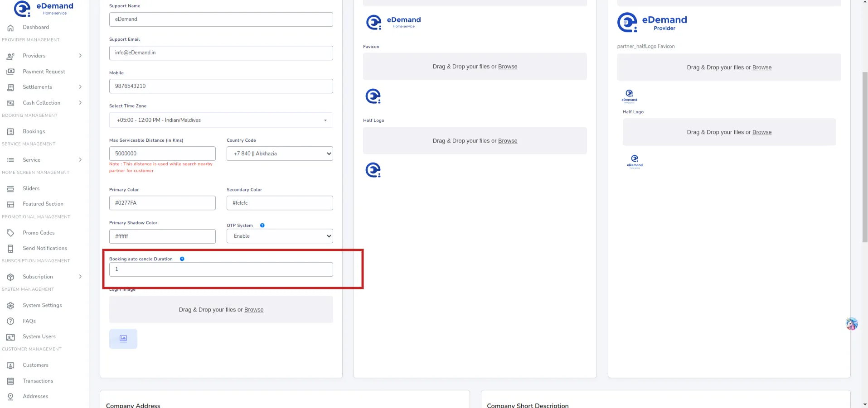Click the Send Notifications phone icon

[10, 249]
